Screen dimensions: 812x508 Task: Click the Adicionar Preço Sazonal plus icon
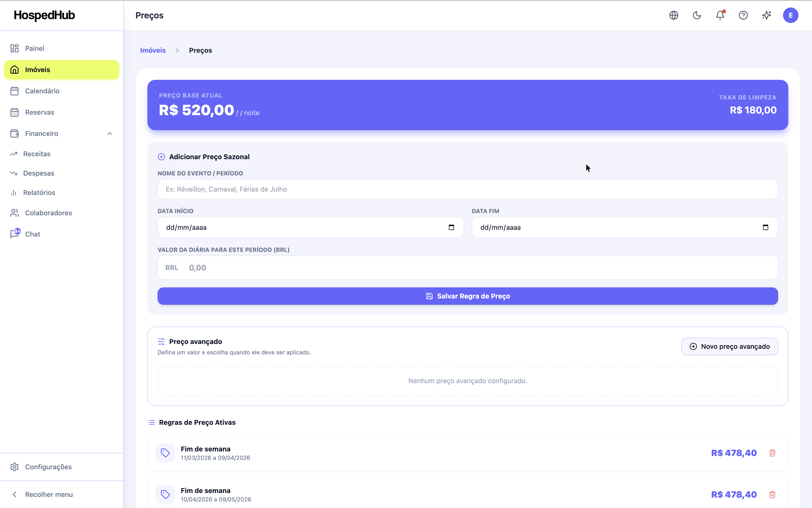pyautogui.click(x=161, y=157)
